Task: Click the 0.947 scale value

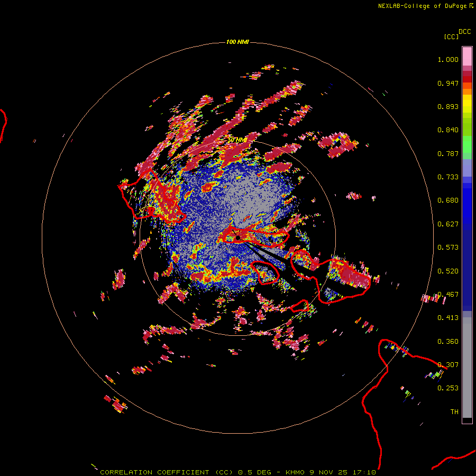Action: pos(448,83)
